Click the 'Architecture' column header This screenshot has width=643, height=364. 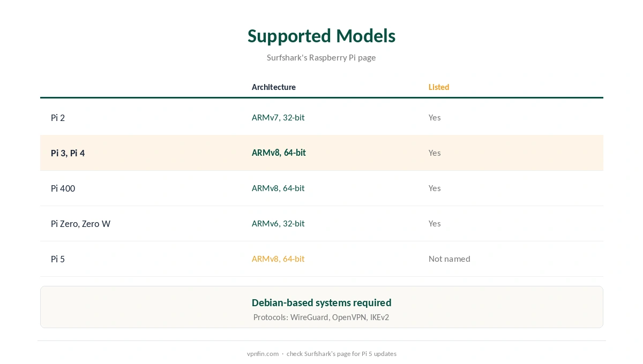274,87
